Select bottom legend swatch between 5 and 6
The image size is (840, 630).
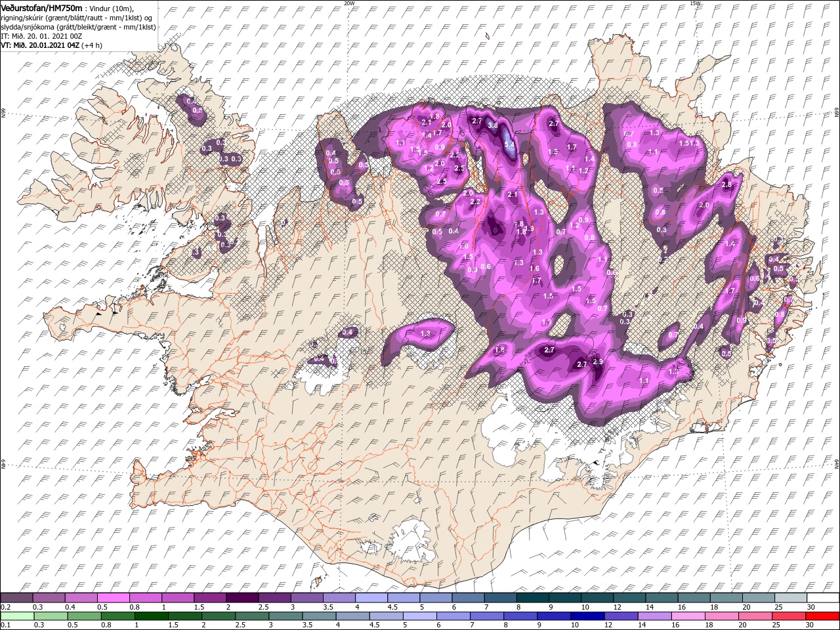(x=419, y=616)
